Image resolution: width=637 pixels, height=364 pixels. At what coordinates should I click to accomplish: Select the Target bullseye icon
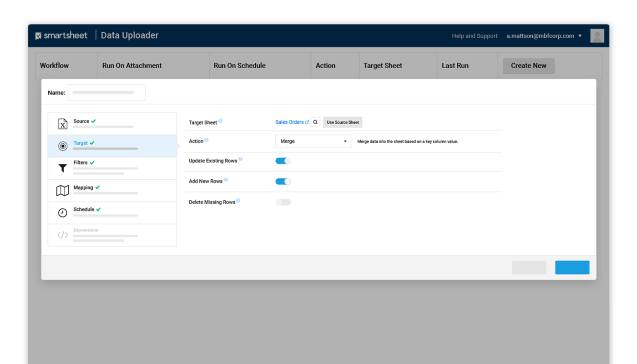click(63, 146)
